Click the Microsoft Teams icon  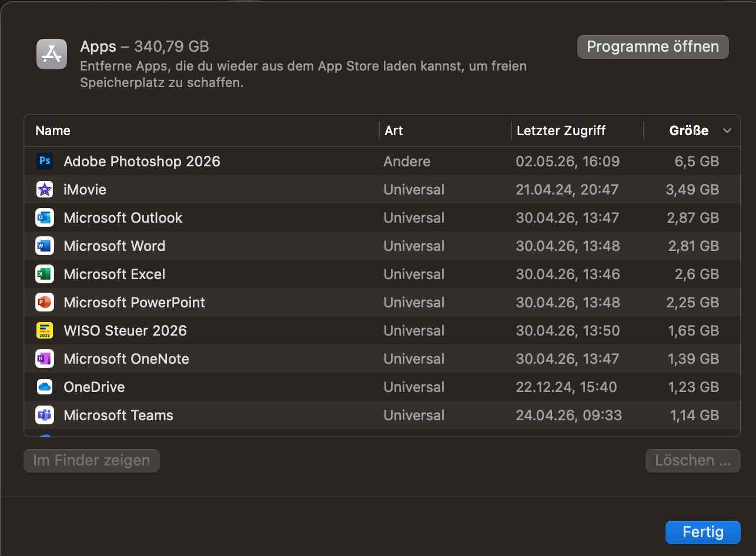point(45,415)
